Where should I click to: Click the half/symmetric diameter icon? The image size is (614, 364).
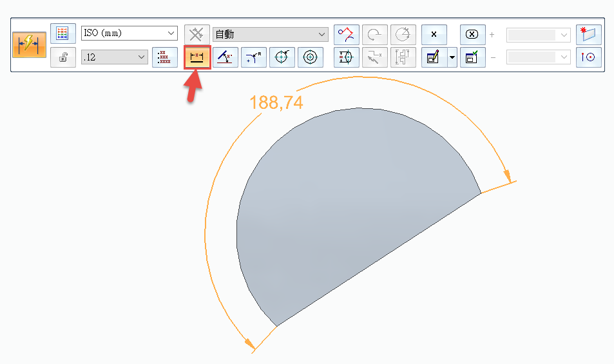(x=347, y=57)
